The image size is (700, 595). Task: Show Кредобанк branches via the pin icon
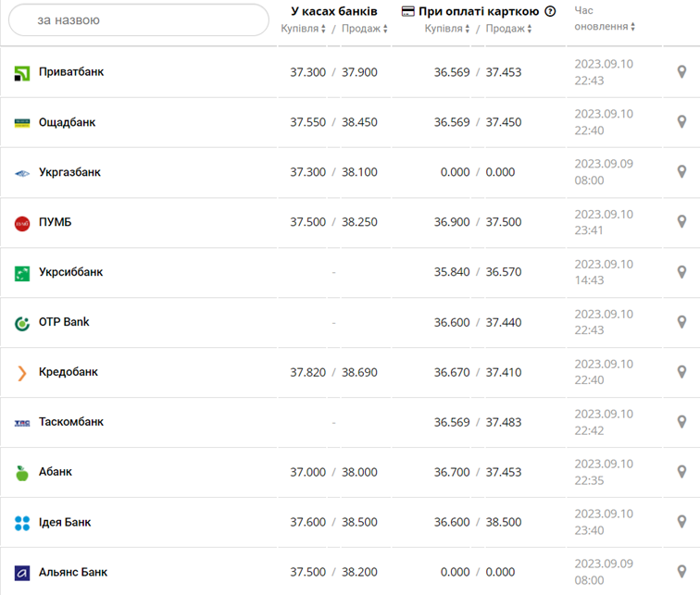coord(681,372)
